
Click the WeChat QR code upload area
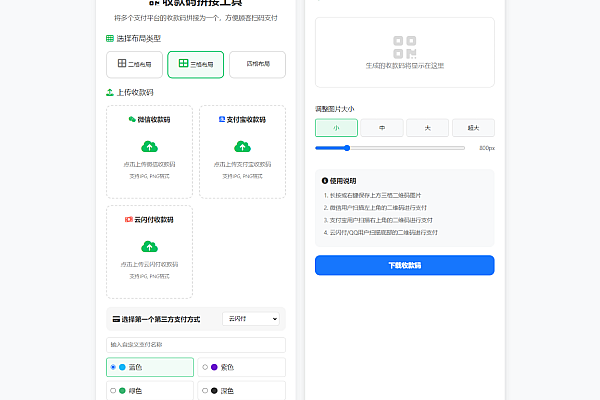coord(149,152)
